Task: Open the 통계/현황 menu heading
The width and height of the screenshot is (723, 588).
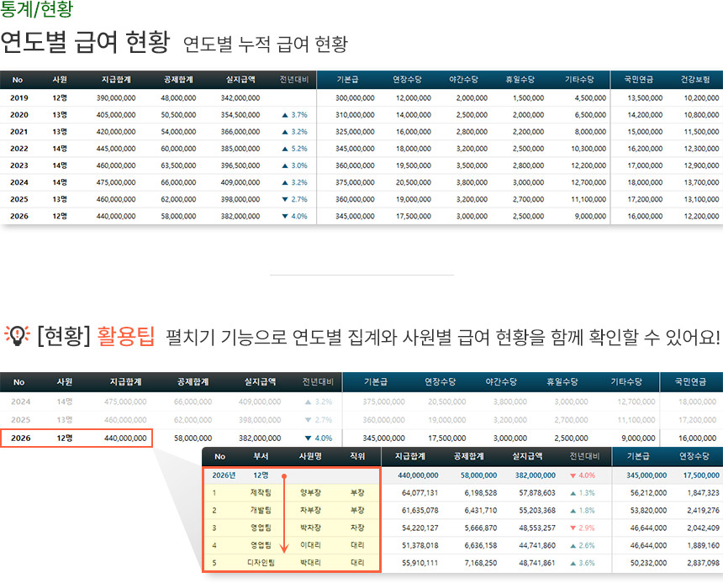Action: pos(36,10)
